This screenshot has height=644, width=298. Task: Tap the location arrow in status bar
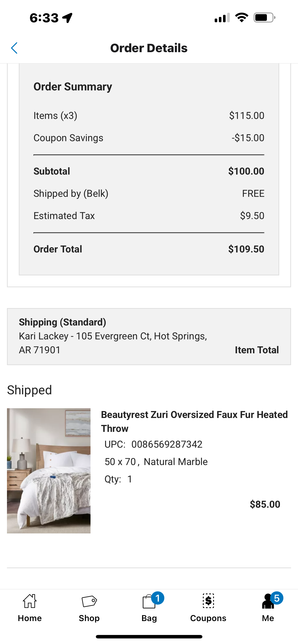(68, 18)
